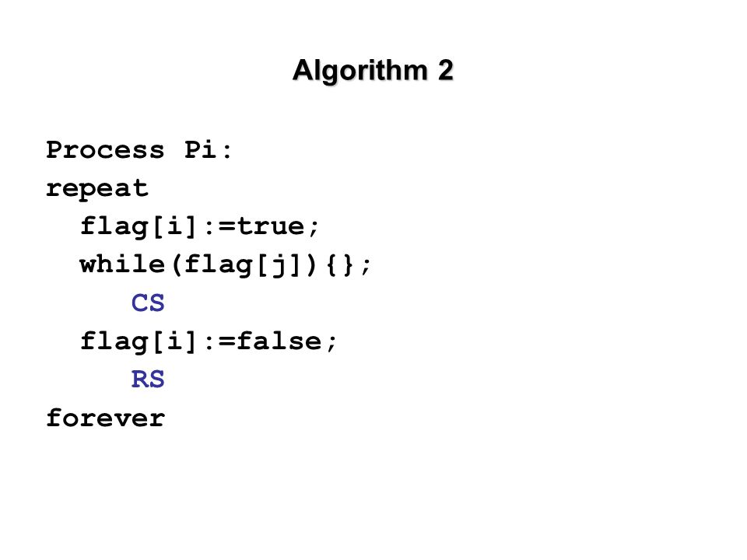Click "Pi:" after the word Process
This screenshot has width=747, height=560.
tap(209, 150)
